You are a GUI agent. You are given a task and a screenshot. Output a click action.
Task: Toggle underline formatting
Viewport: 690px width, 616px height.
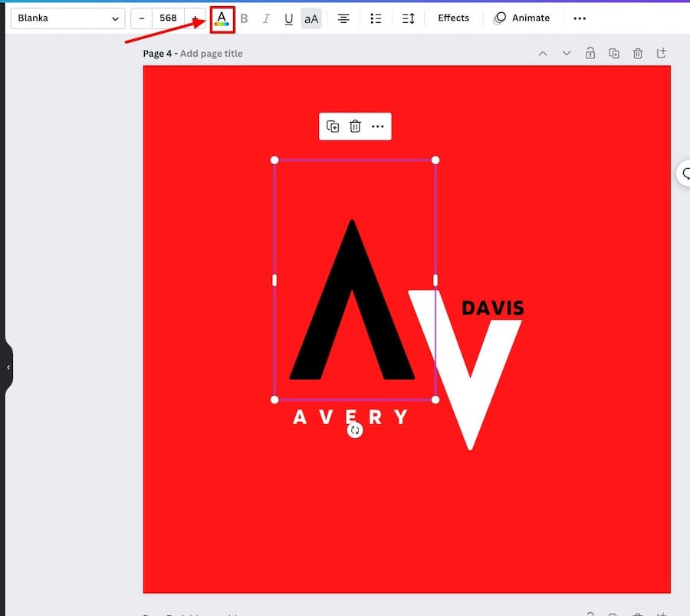click(288, 18)
